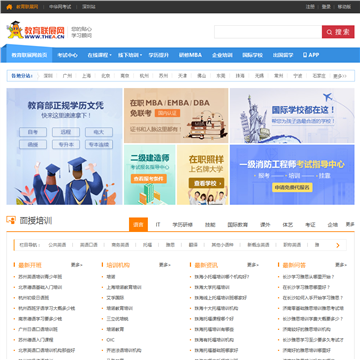360x360 pixels.
Task: Click the orange home icon in top bar
Action: coord(9,7)
